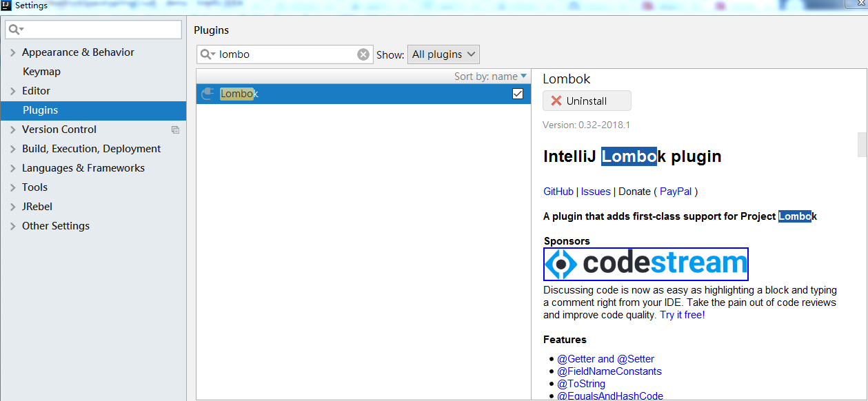
Task: Open the Issues link
Action: click(596, 192)
